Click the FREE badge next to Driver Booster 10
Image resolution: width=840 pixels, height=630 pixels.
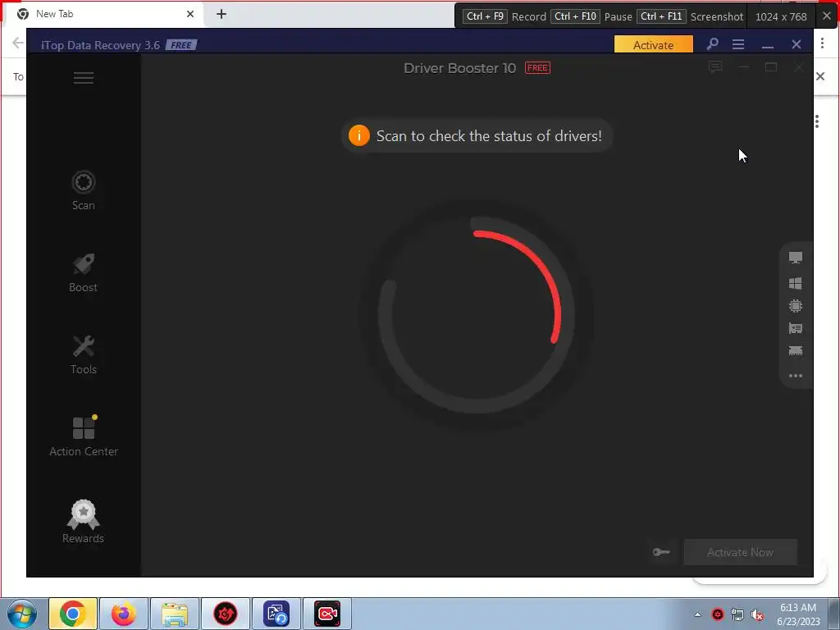pyautogui.click(x=537, y=67)
